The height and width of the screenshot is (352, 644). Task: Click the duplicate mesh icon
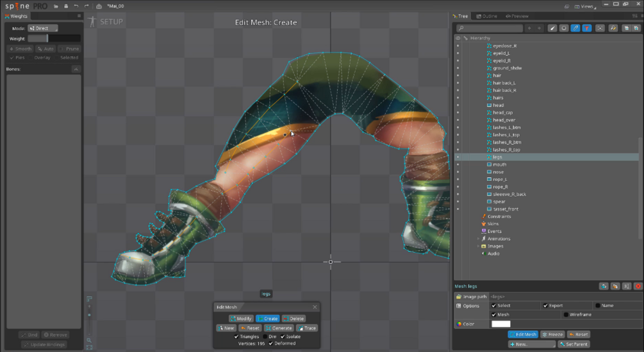[x=604, y=286]
